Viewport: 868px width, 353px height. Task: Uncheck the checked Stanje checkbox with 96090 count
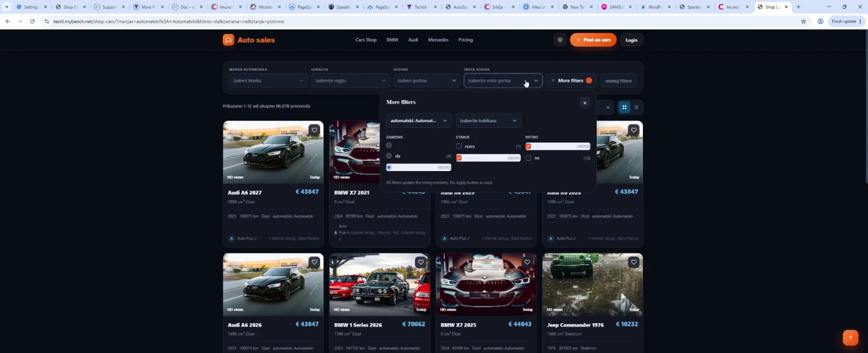point(459,158)
